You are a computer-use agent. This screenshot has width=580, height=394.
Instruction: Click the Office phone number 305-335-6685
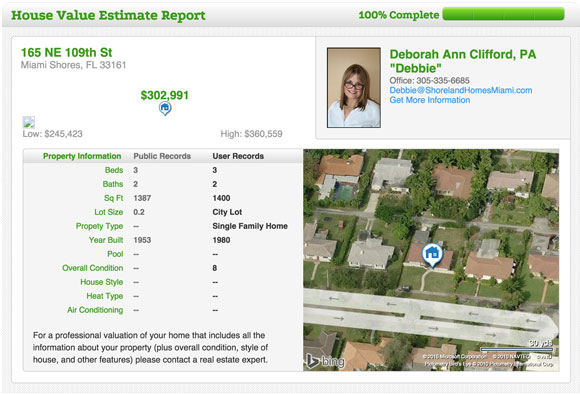coord(443,81)
